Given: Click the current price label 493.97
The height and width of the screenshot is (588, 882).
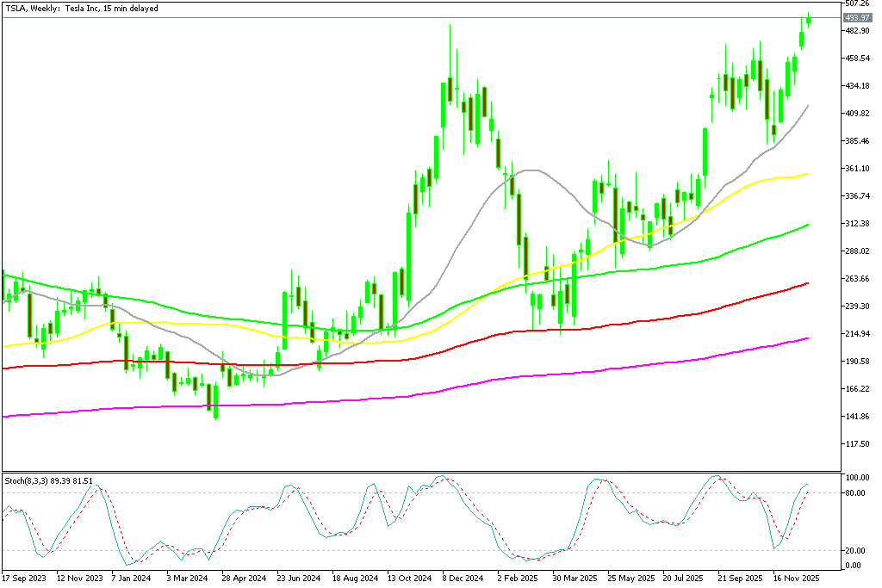Looking at the screenshot, I should (x=855, y=18).
